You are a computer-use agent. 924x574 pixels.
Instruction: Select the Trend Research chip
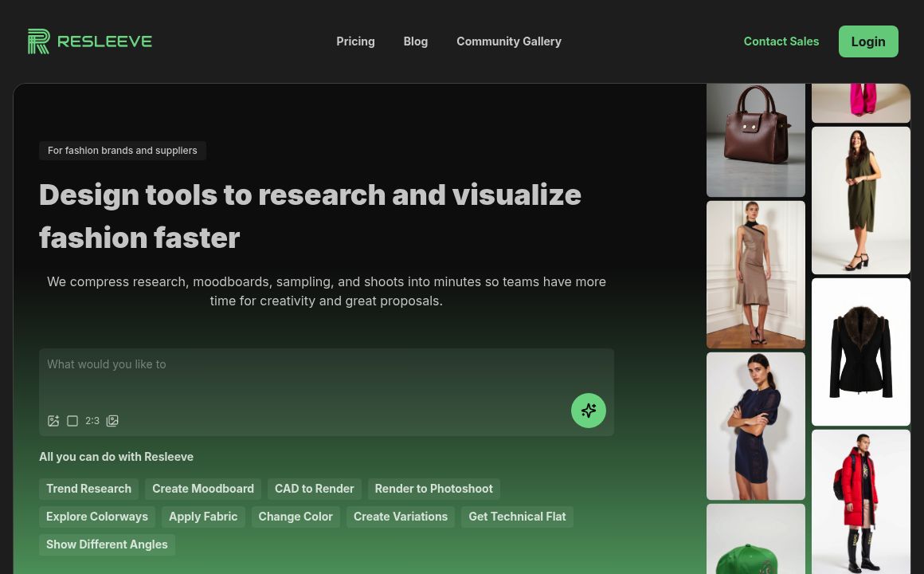[x=88, y=489]
